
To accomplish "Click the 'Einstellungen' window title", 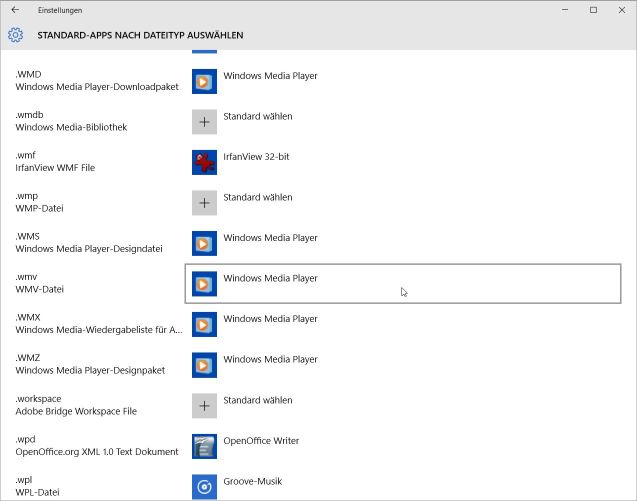I will tap(60, 11).
